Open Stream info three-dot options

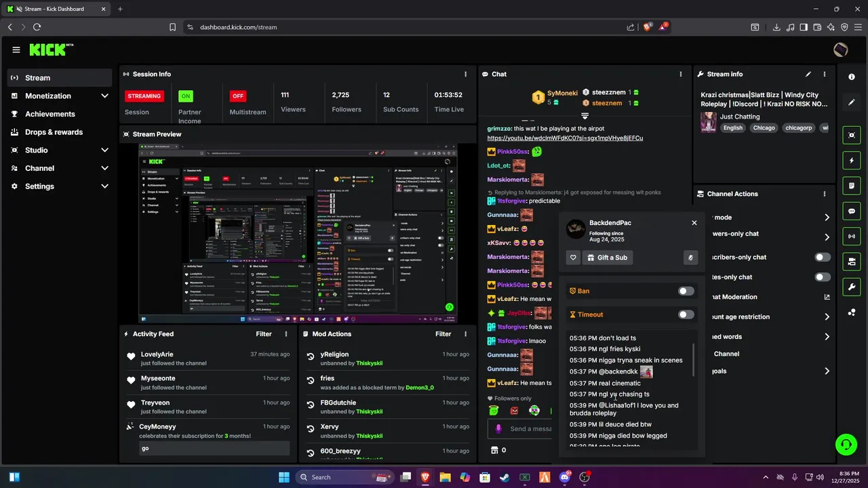(x=825, y=74)
